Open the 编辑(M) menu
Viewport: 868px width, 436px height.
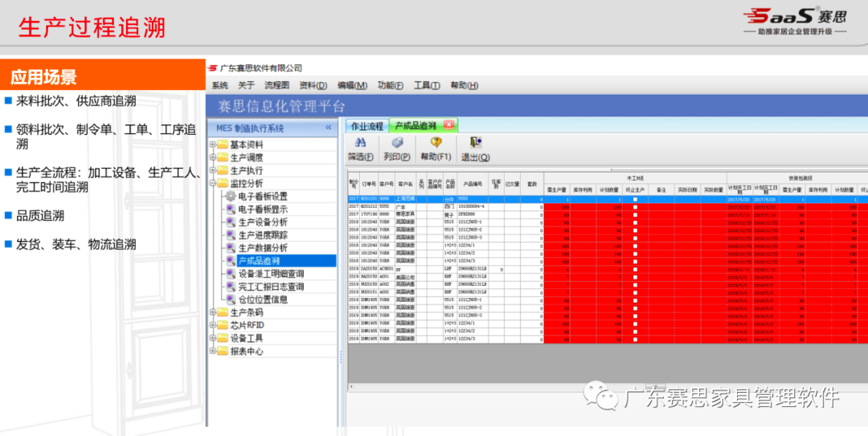coord(353,85)
